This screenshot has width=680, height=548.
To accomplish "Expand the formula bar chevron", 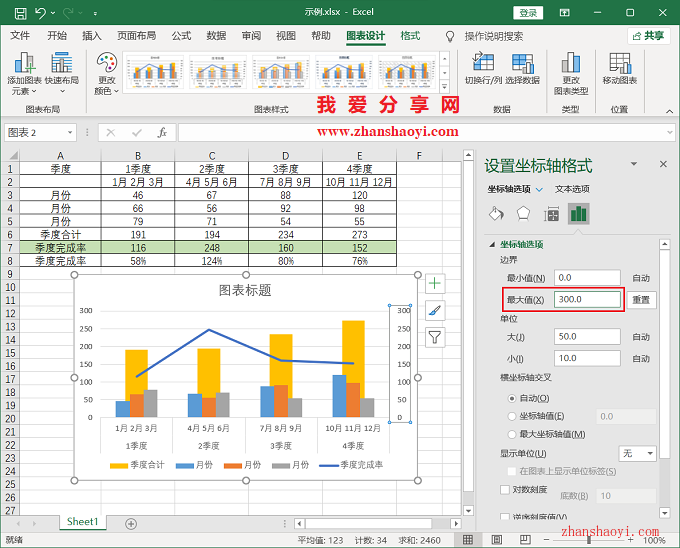I will point(670,133).
